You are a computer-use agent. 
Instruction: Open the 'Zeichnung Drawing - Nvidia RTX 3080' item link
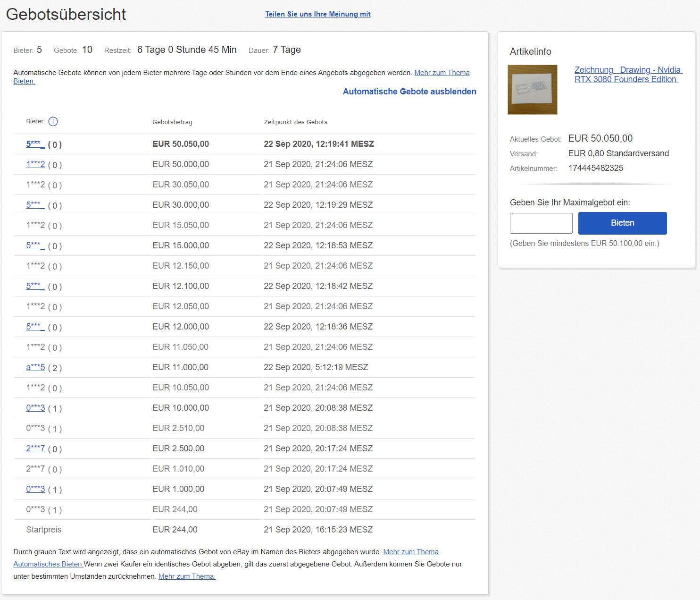[628, 75]
